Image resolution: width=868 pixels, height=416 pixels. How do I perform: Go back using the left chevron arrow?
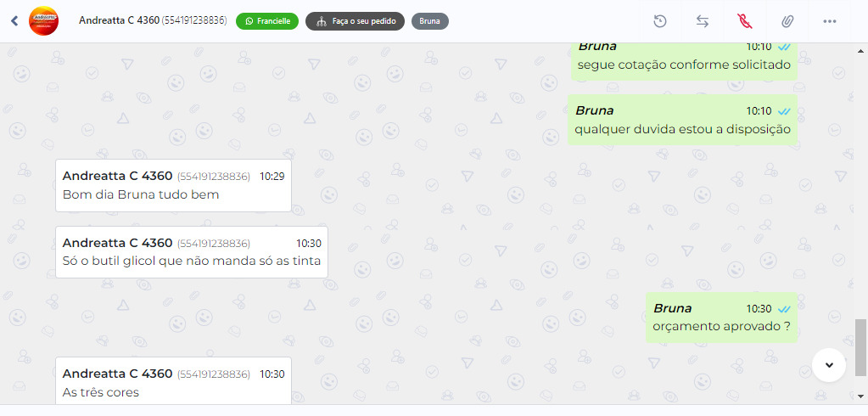pyautogui.click(x=14, y=21)
